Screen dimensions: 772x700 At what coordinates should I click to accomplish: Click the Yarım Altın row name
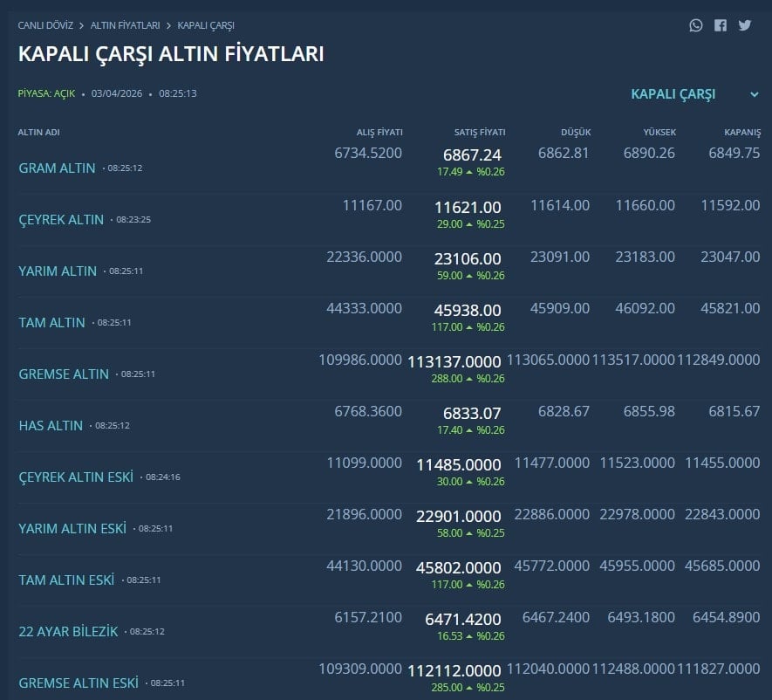tap(58, 271)
